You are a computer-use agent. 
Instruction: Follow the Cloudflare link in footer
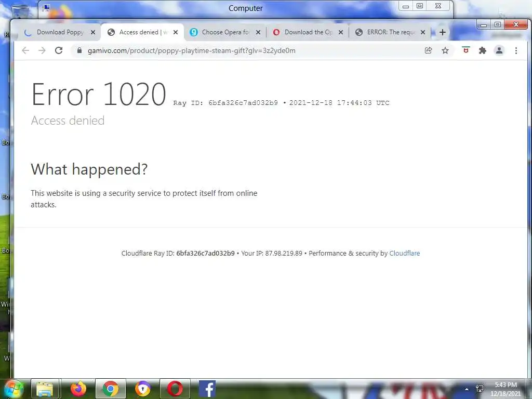coord(404,253)
